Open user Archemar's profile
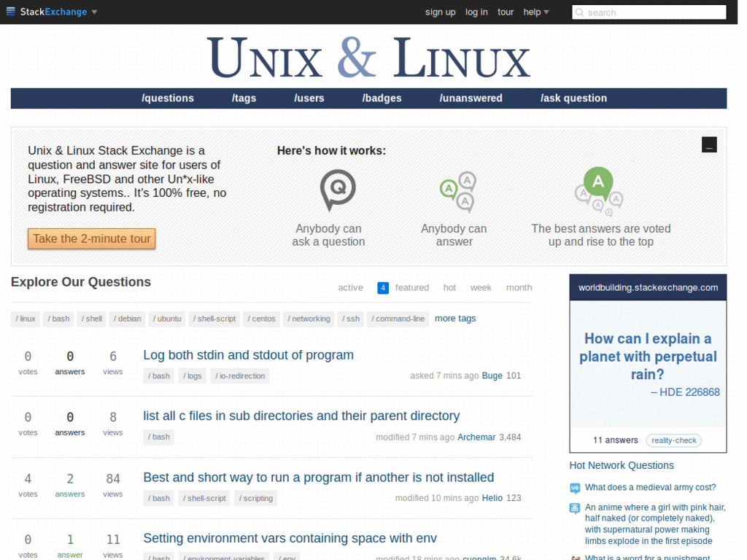Screen dimensions: 747x560 tap(476, 437)
